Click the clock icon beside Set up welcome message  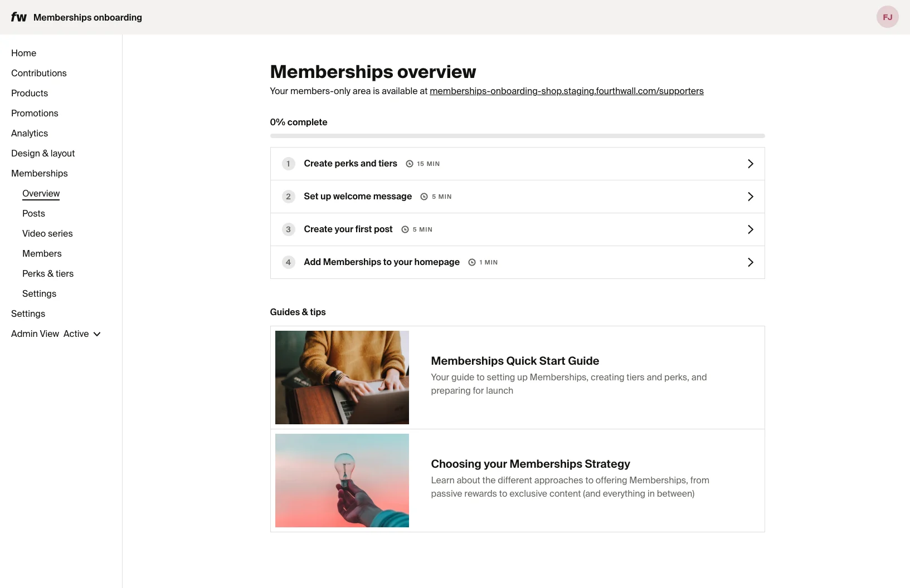(x=425, y=197)
